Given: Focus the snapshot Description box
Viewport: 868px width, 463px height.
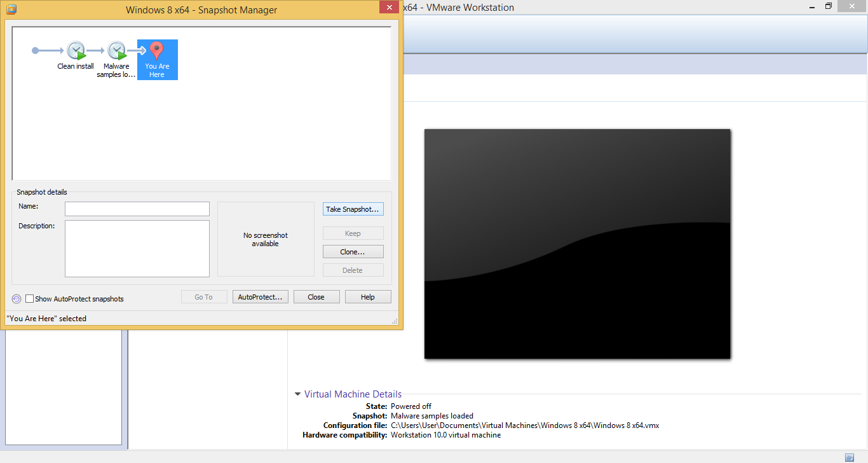Looking at the screenshot, I should tap(137, 249).
